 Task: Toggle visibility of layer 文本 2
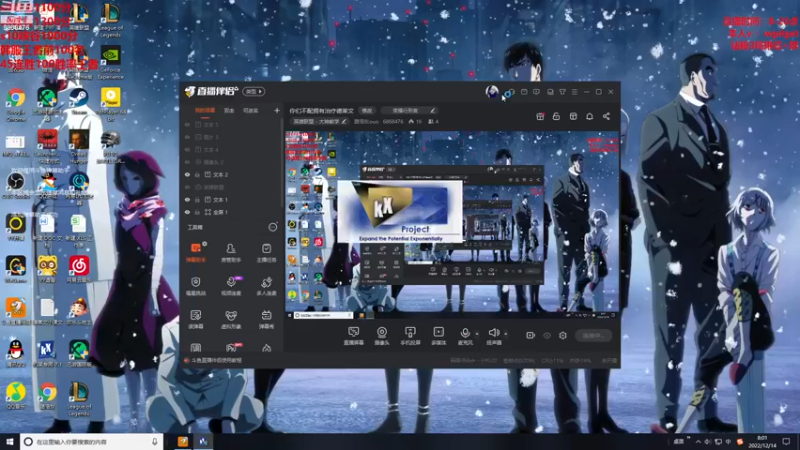click(187, 174)
